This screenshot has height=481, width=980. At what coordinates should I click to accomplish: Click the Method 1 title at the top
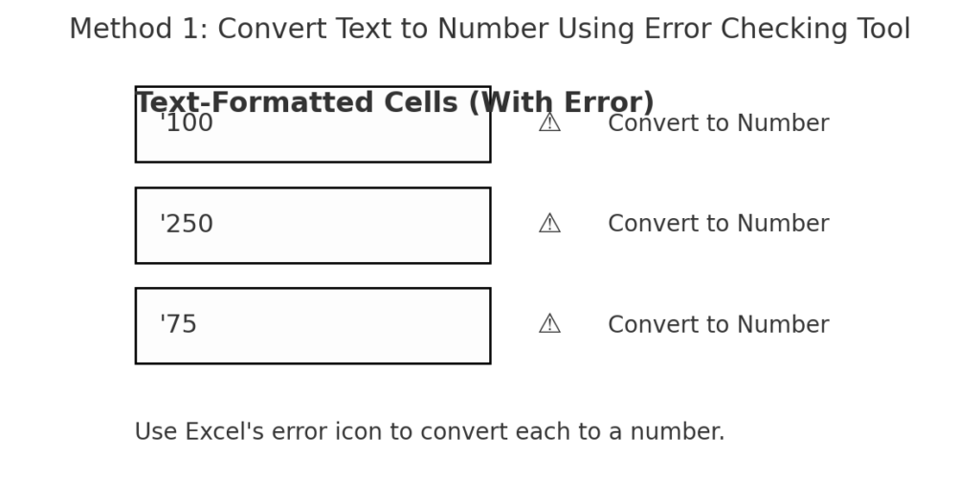490,30
